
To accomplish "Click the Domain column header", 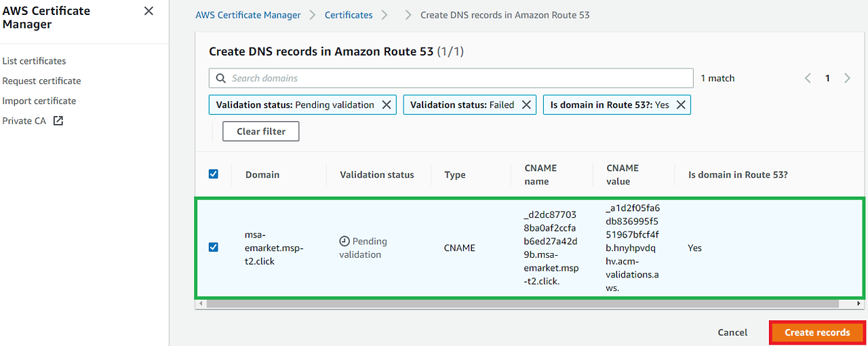I will [262, 175].
